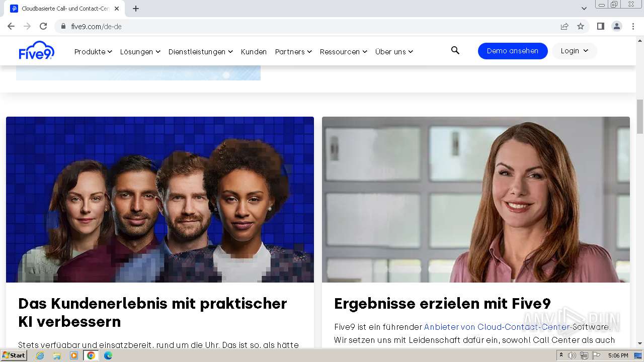Go back with the browser back arrow
This screenshot has width=644, height=362.
coord(11,26)
